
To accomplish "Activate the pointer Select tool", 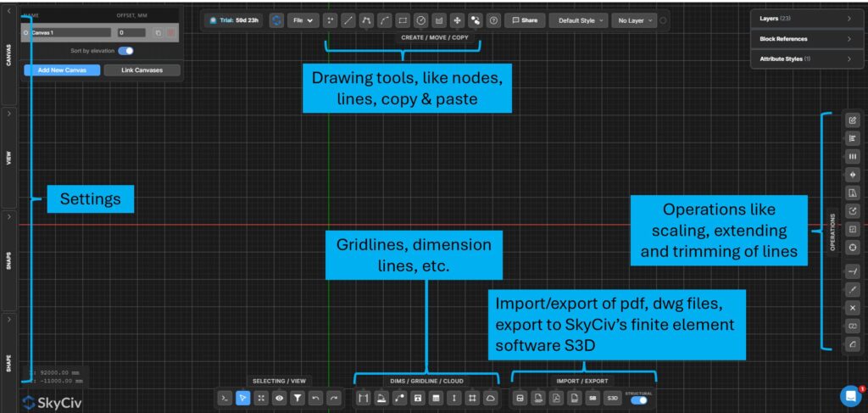I will tap(242, 398).
